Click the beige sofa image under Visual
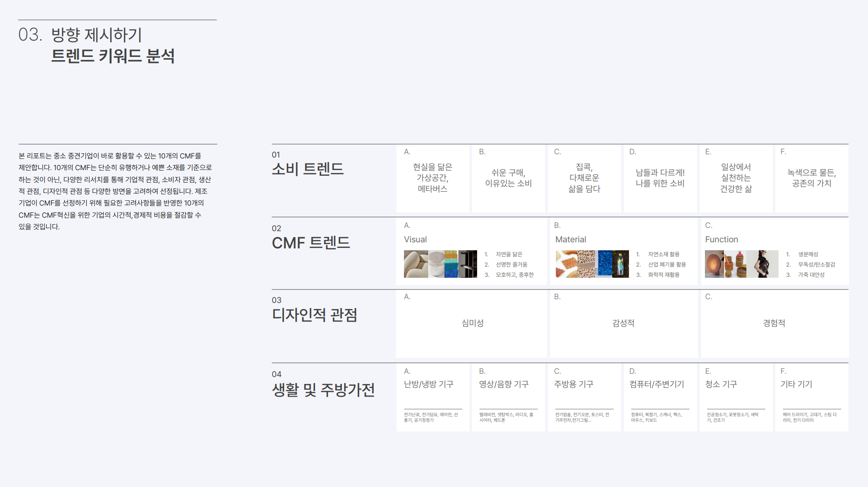 (x=416, y=264)
